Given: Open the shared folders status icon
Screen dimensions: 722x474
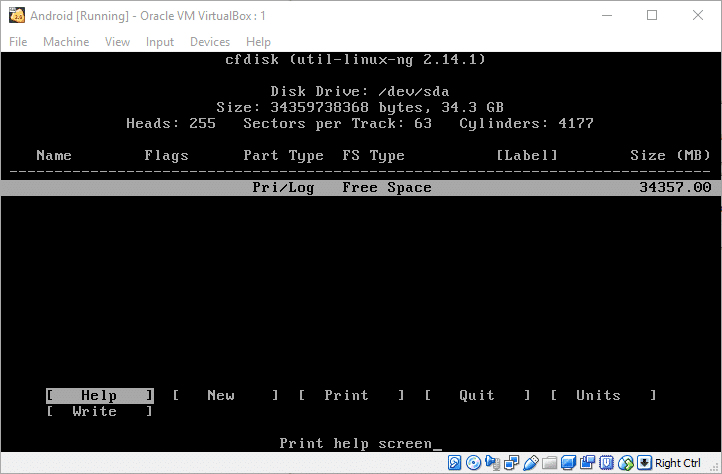Looking at the screenshot, I should [x=550, y=463].
